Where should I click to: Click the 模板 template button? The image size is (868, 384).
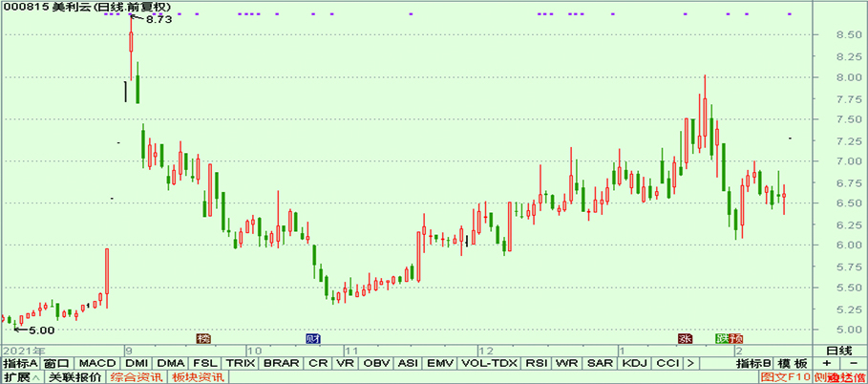click(793, 364)
